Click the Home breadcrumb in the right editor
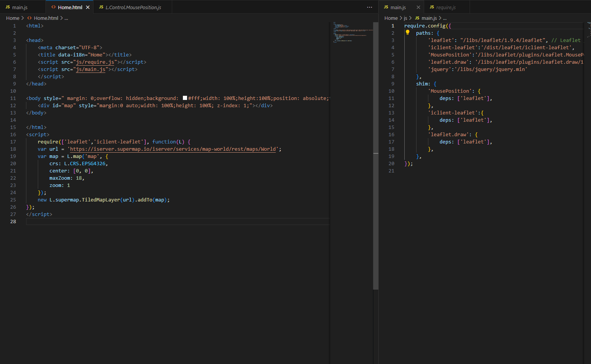The width and height of the screenshot is (591, 364). 391,18
